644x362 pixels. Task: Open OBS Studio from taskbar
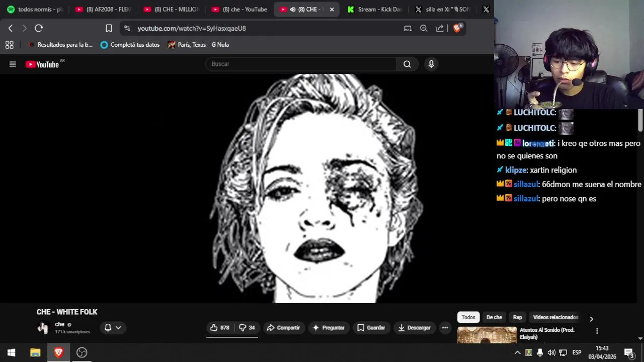pos(82,352)
